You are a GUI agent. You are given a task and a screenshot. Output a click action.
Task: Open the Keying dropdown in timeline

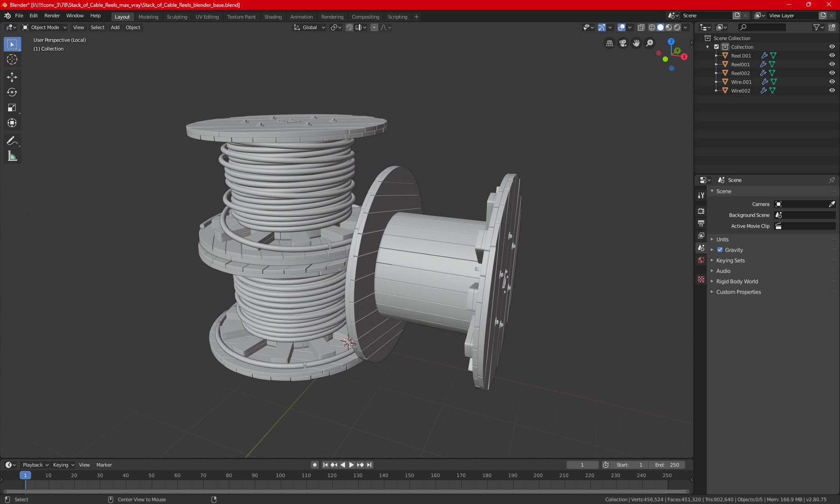63,465
